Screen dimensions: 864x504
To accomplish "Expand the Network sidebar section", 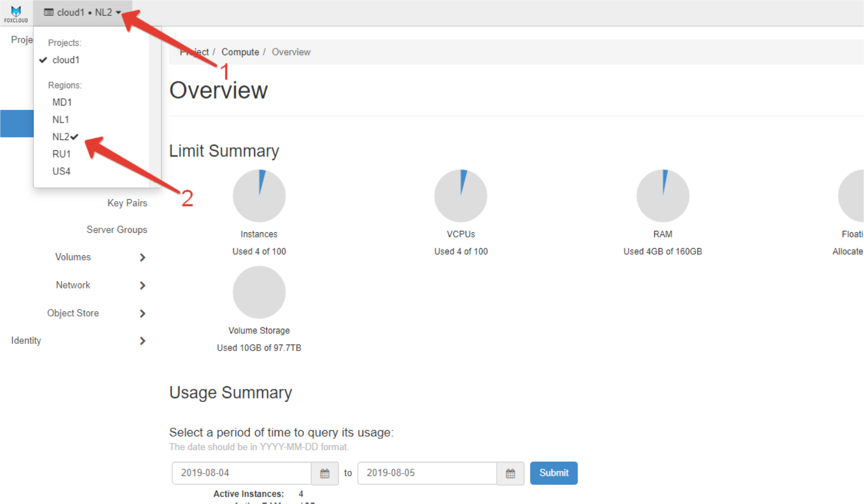I will pos(73,285).
